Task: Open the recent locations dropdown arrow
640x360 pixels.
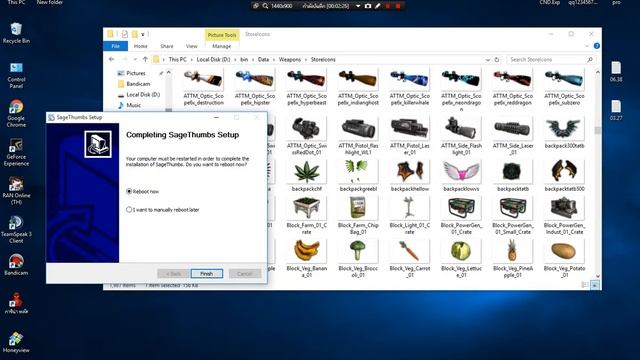Action: coord(135,59)
